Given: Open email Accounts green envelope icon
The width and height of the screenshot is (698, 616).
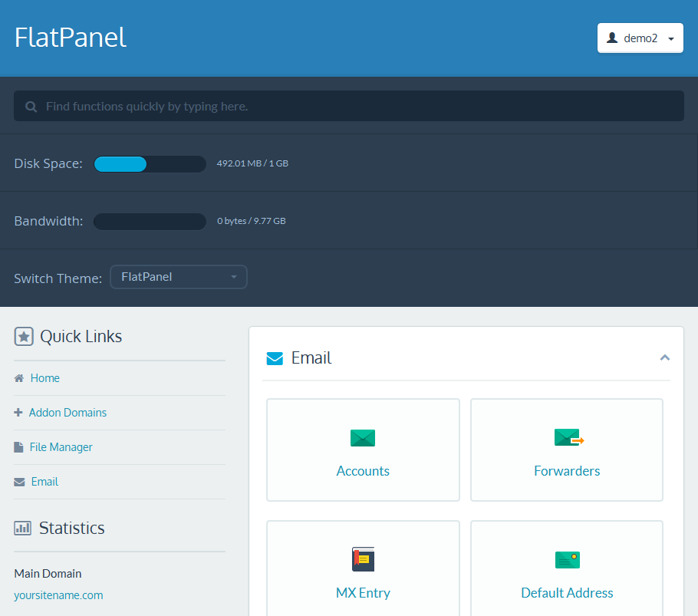Looking at the screenshot, I should pos(363,438).
